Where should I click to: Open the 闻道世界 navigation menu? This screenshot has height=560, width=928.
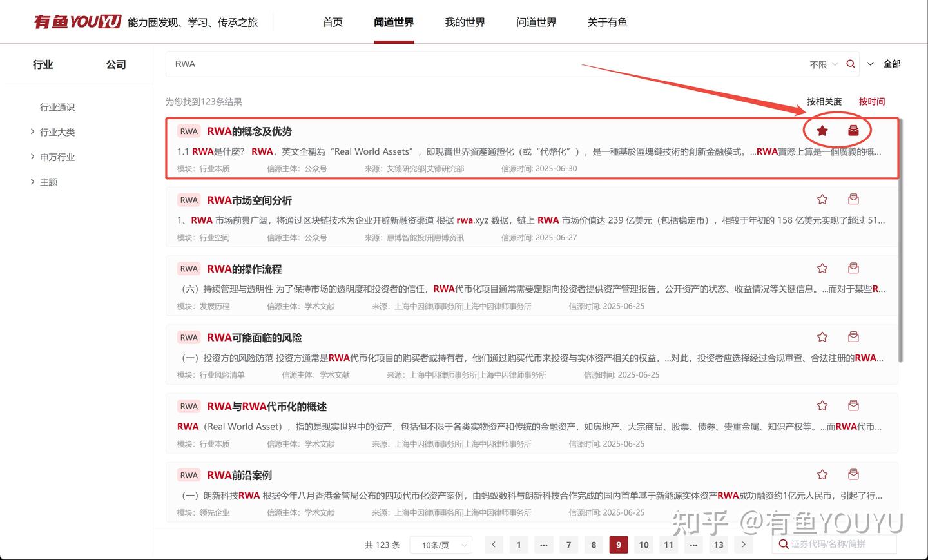click(394, 21)
